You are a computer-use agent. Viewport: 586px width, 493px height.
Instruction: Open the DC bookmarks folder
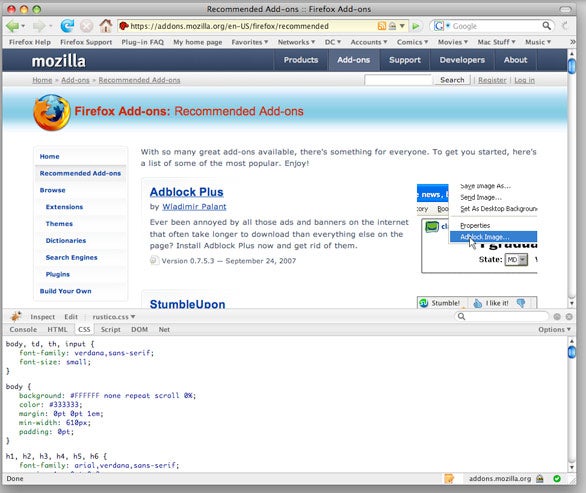coord(333,42)
